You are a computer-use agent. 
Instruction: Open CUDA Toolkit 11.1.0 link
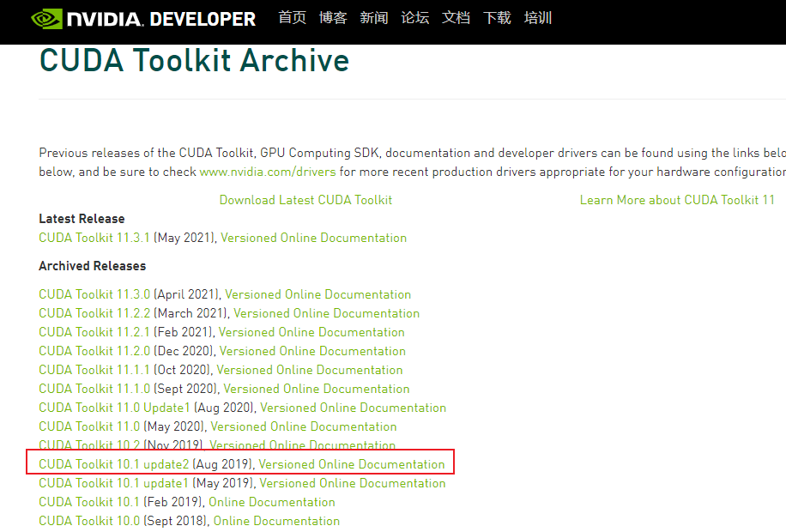click(x=94, y=389)
